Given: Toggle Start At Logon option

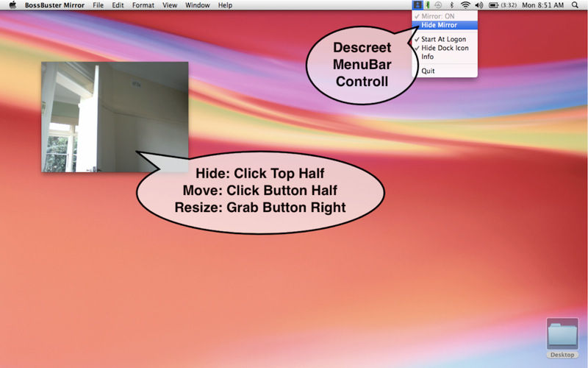Looking at the screenshot, I should pyautogui.click(x=445, y=39).
